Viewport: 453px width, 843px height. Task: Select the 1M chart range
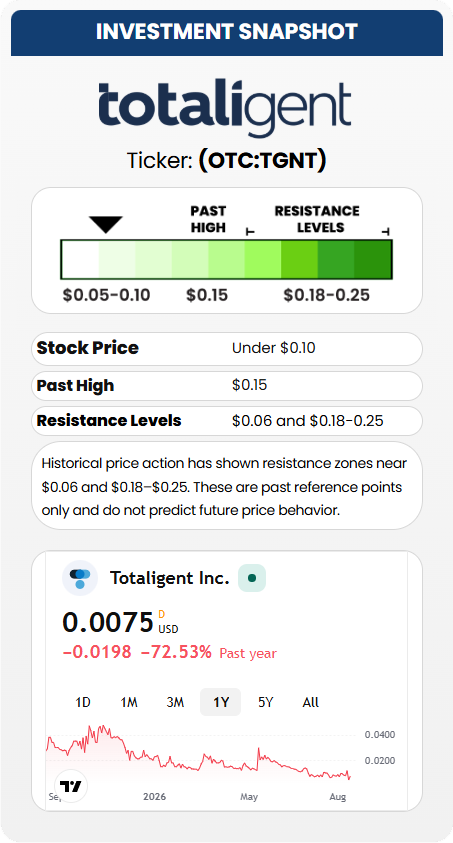click(x=128, y=702)
